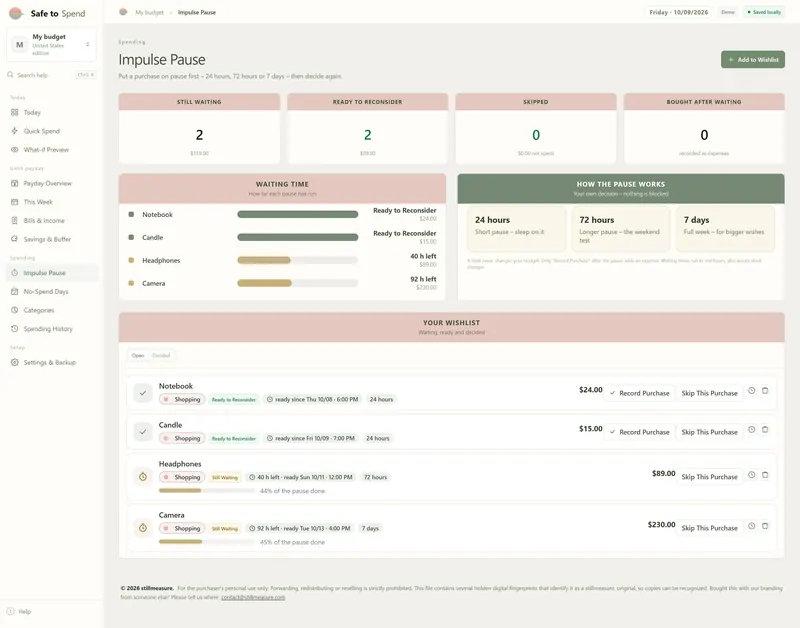This screenshot has width=800, height=628.
Task: Click the Safe to Spend logo in sidebar
Action: (16, 13)
